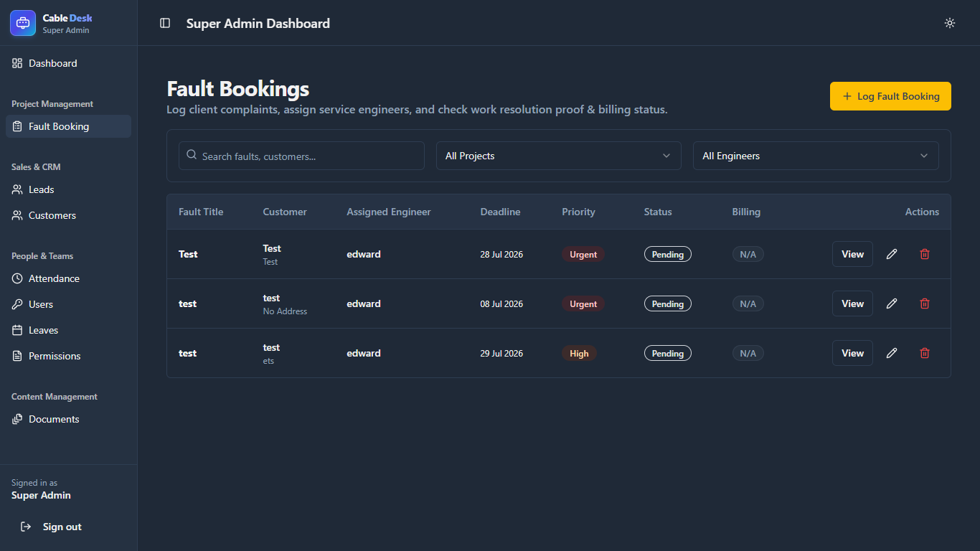The height and width of the screenshot is (551, 980).
Task: Edit the 29 Jul 2026 fault booking
Action: (x=892, y=353)
